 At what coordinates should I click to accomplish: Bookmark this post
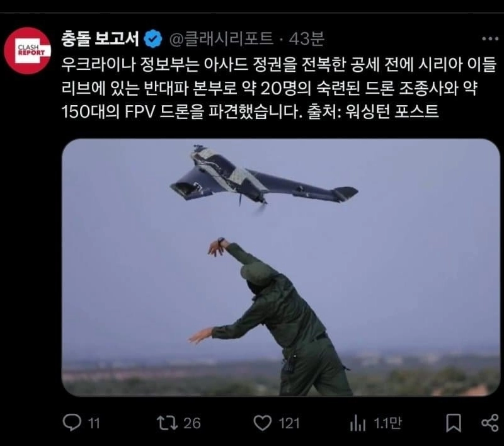(x=454, y=423)
